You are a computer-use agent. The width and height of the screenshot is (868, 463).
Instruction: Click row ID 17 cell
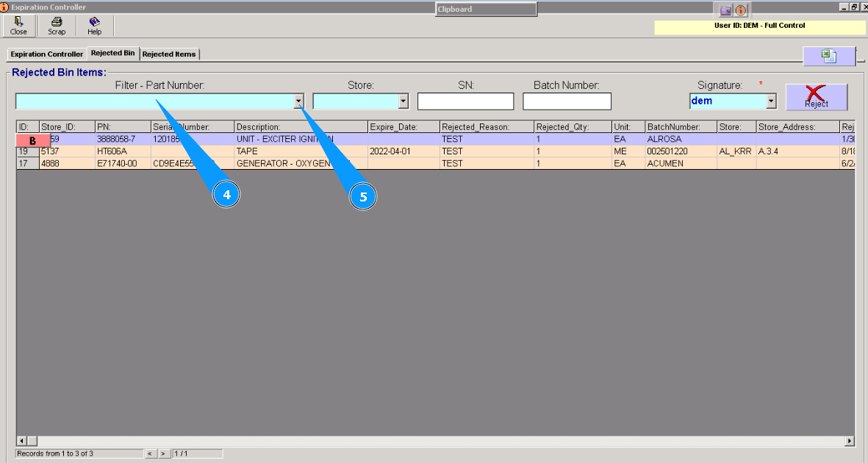coord(28,163)
